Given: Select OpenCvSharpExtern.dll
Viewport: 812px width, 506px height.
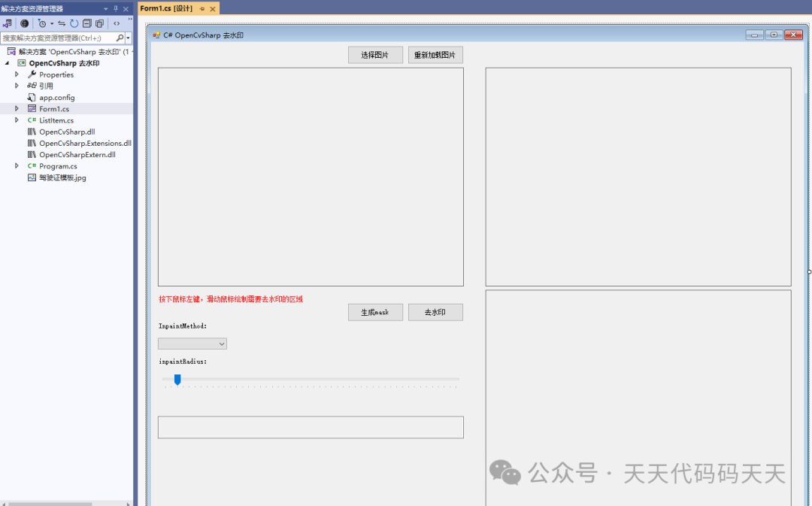Looking at the screenshot, I should [x=77, y=154].
